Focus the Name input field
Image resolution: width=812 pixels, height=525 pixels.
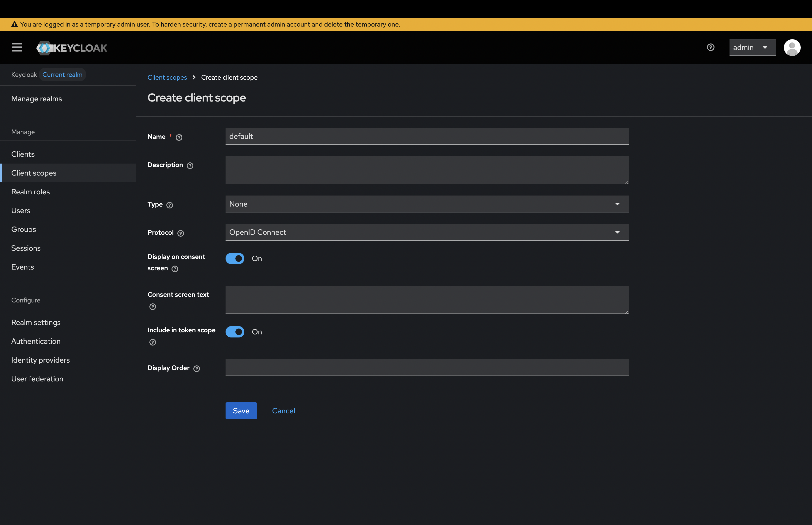click(x=427, y=136)
